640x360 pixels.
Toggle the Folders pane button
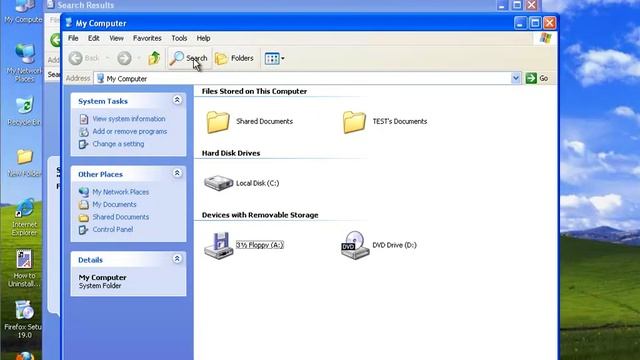[x=234, y=58]
